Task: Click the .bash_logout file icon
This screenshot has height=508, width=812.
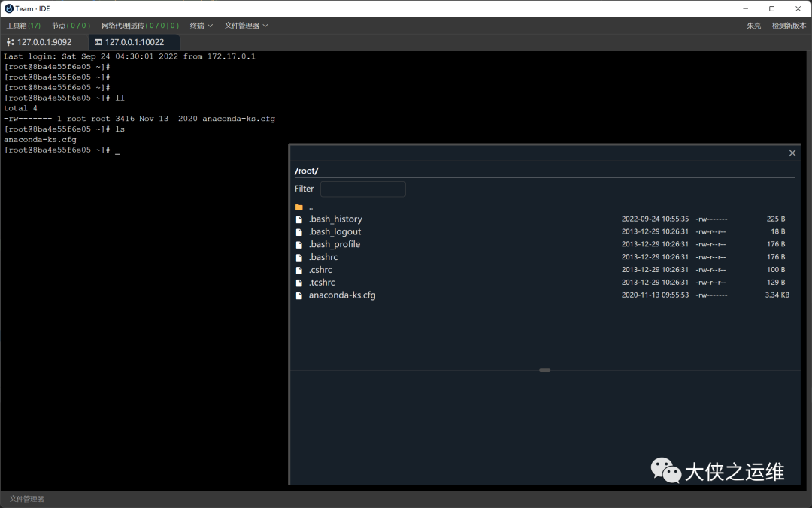Action: 298,232
